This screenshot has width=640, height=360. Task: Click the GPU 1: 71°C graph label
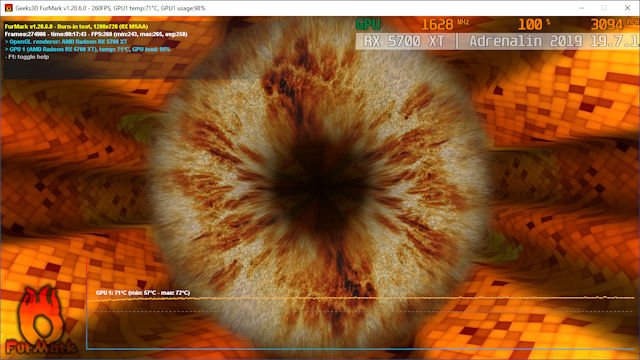pyautogui.click(x=143, y=293)
